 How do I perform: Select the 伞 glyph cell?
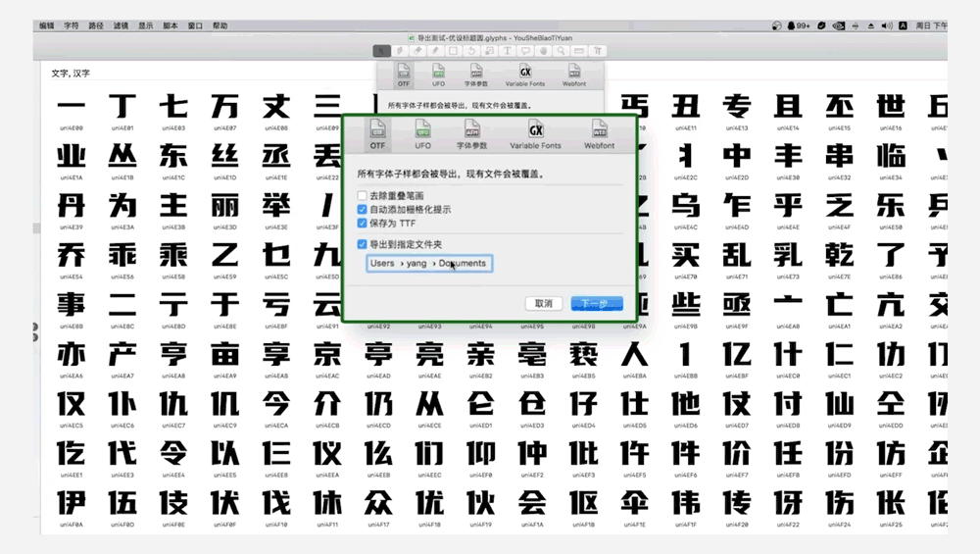coord(634,508)
